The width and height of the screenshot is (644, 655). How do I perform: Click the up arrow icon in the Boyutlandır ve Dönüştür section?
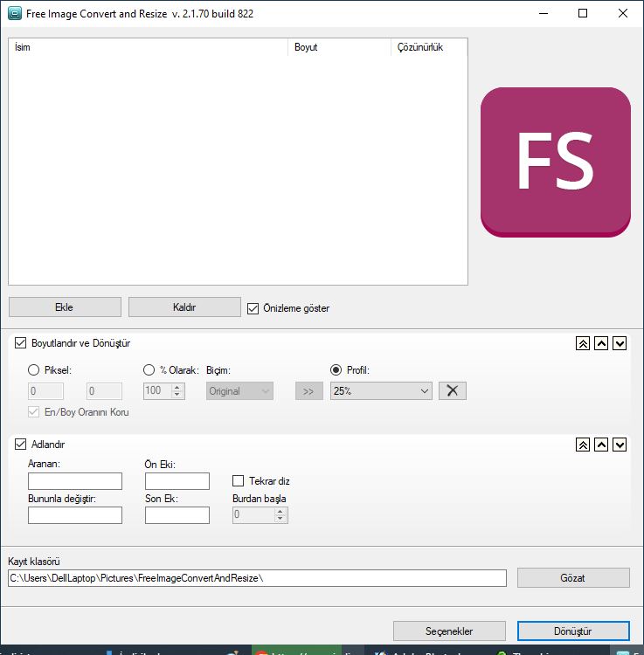point(601,343)
